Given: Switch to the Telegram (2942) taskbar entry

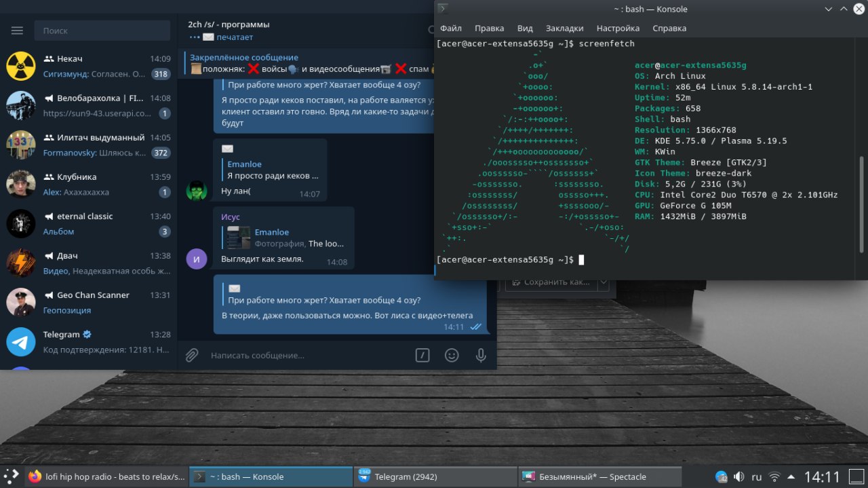Looking at the screenshot, I should [x=435, y=476].
